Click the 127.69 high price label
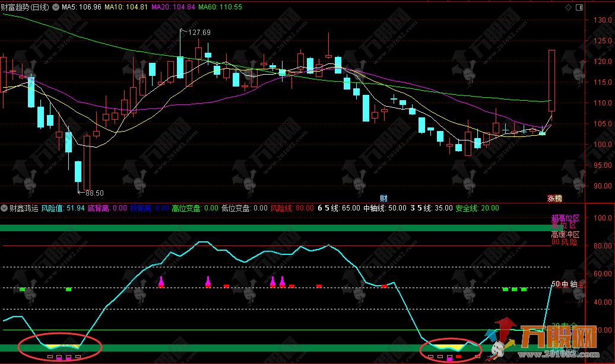This screenshot has width=615, height=364. (x=199, y=33)
